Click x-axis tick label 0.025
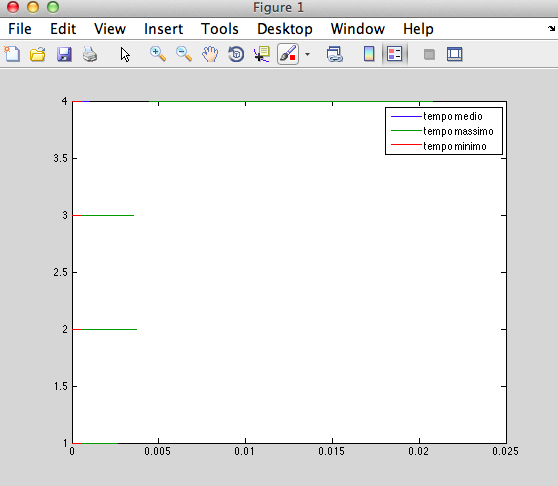 point(505,451)
